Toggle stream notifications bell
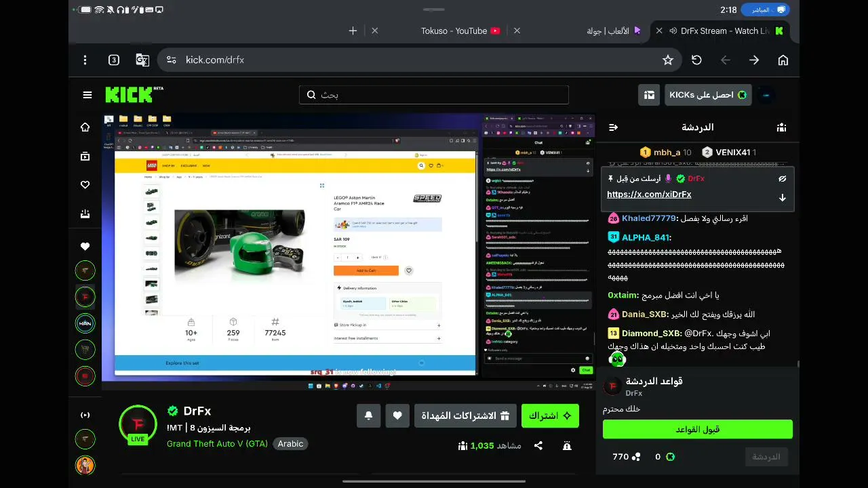 click(369, 415)
